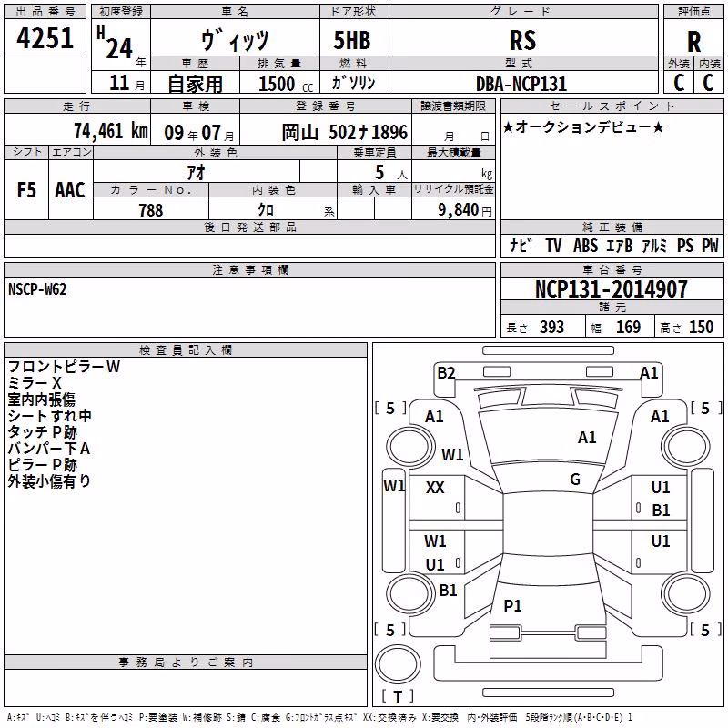Screen dimensions: 728x728
Task: Select the color number 788 field
Action: 151,210
